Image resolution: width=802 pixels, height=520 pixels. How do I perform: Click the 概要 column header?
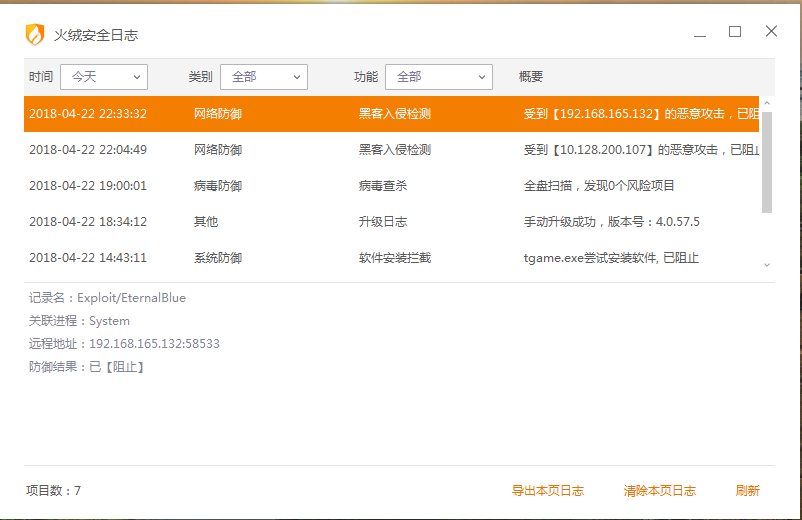click(531, 77)
